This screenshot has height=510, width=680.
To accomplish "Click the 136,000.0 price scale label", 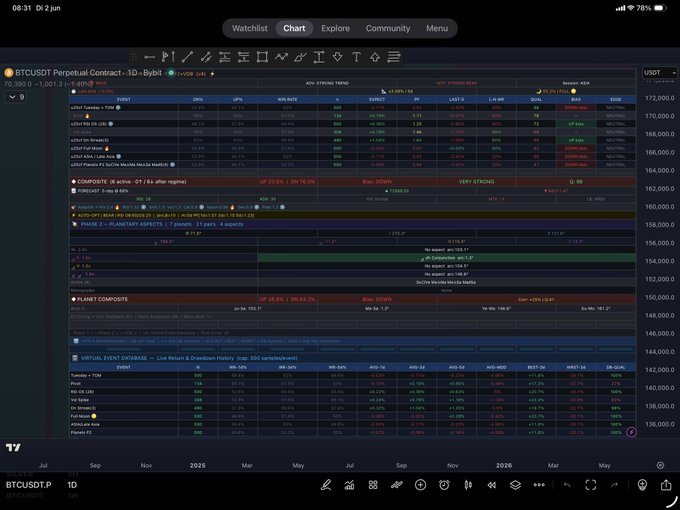I will (660, 424).
